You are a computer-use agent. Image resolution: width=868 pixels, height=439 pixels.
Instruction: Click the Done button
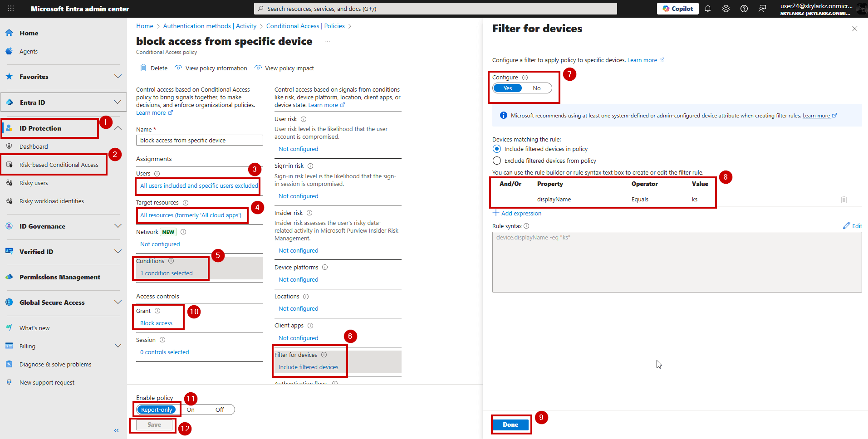point(510,424)
